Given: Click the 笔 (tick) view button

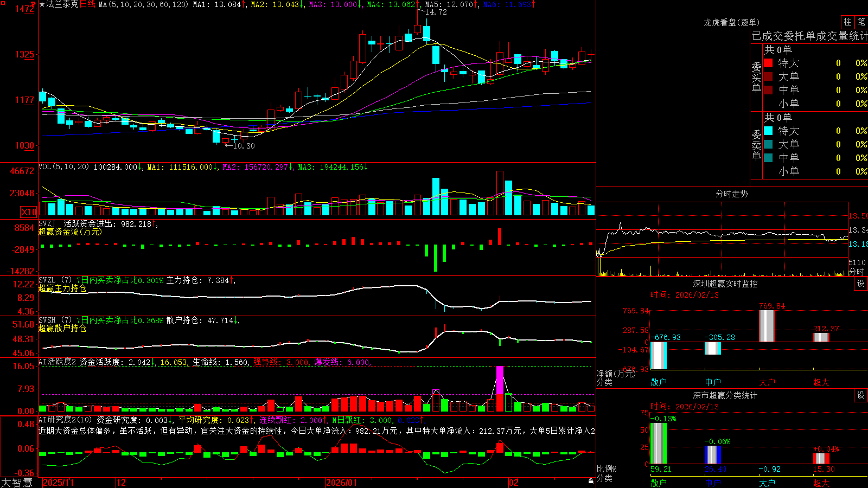Looking at the screenshot, I should click(861, 22).
